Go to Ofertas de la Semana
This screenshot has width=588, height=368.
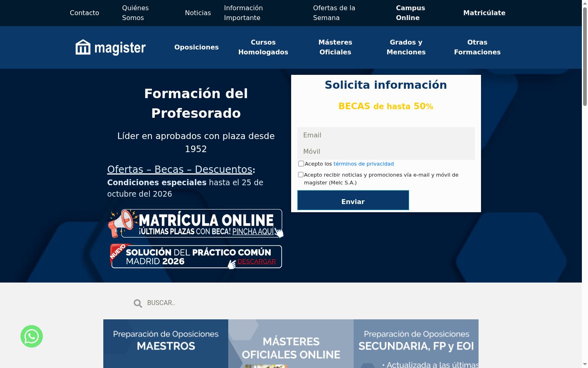(x=334, y=13)
